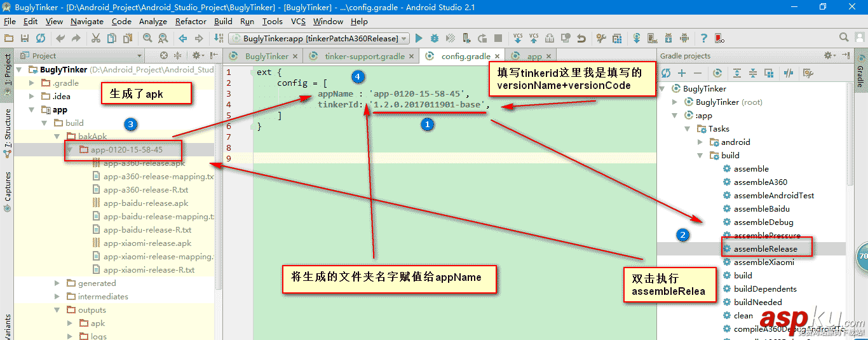The height and width of the screenshot is (340, 868).
Task: Click the Debug bug icon
Action: pyautogui.click(x=435, y=39)
